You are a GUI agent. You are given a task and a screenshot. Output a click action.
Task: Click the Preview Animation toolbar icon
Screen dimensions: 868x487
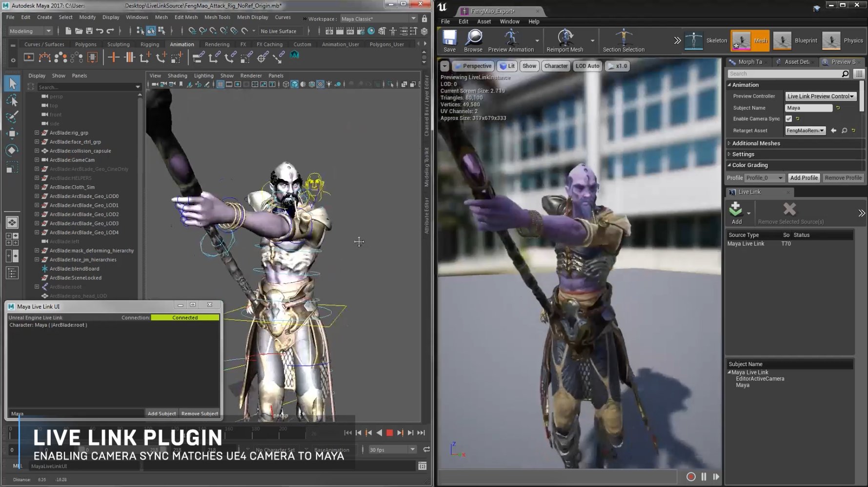(511, 38)
